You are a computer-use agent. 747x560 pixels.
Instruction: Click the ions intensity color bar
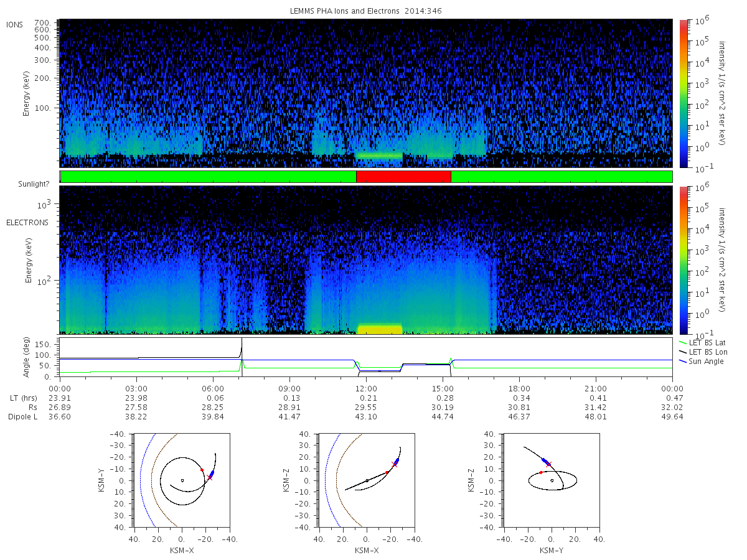(683, 93)
